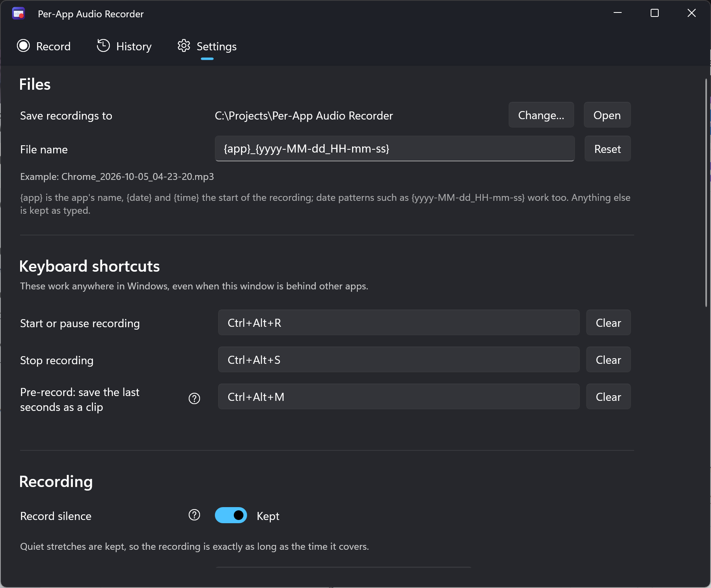
Task: Click the Stop recording label
Action: click(x=57, y=361)
